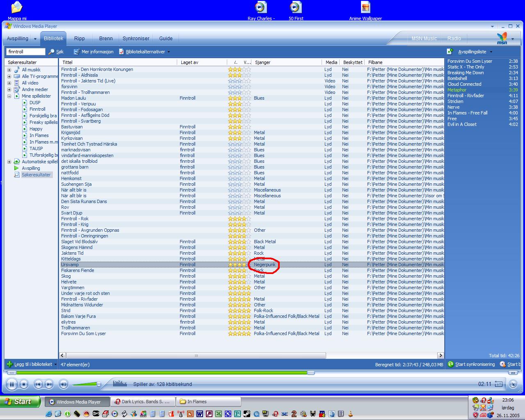Screen dimensions: 525x420
Task: Open the DUSP playlist
Action: pyautogui.click(x=35, y=103)
